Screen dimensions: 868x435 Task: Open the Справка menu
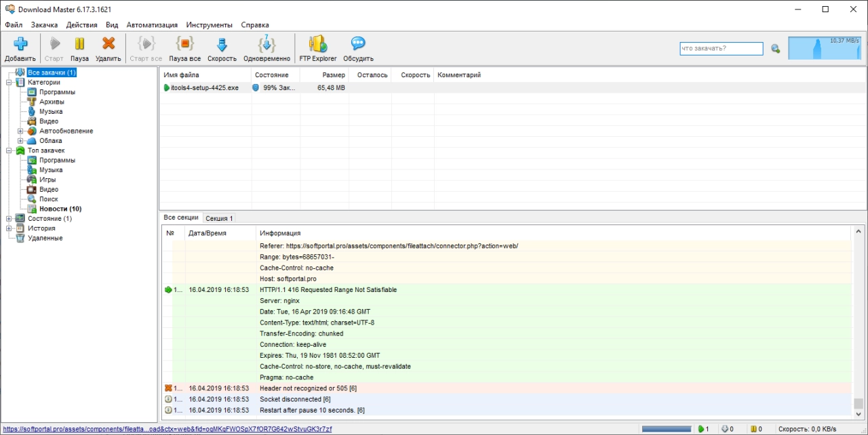click(x=255, y=24)
